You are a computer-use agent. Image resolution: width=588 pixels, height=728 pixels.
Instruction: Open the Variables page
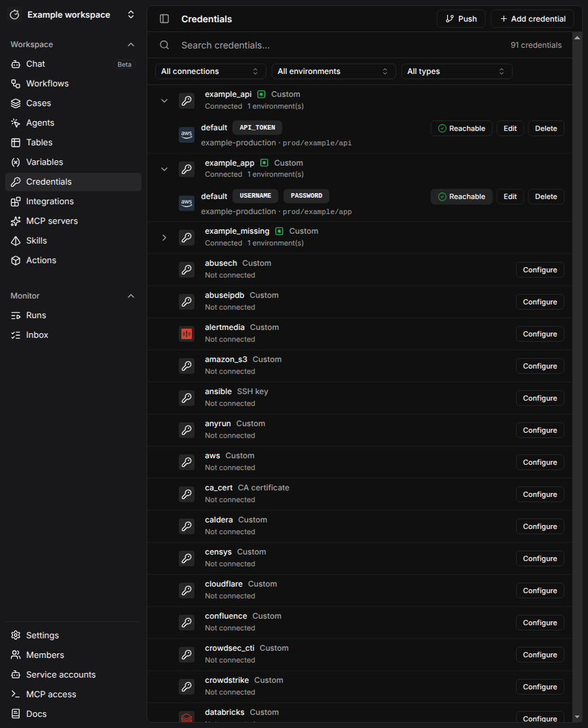pyautogui.click(x=73, y=162)
